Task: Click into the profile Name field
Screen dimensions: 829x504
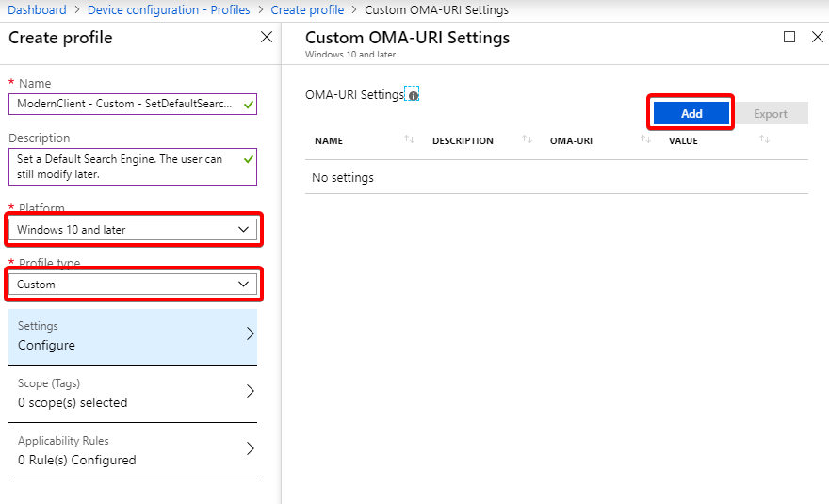Action: (124, 104)
